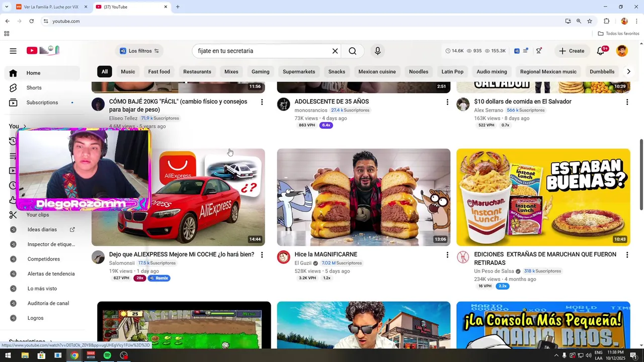Select the Fast food filter chip
The width and height of the screenshot is (644, 362).
click(159, 71)
